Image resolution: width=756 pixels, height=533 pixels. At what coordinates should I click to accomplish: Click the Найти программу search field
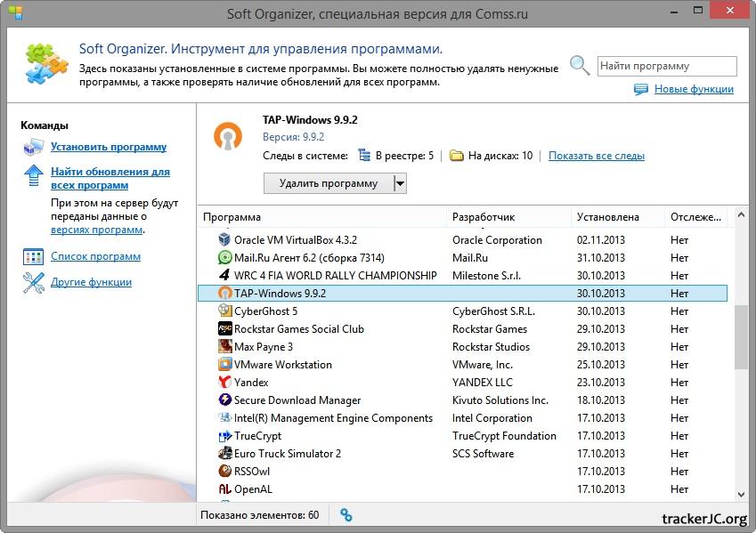(x=667, y=66)
